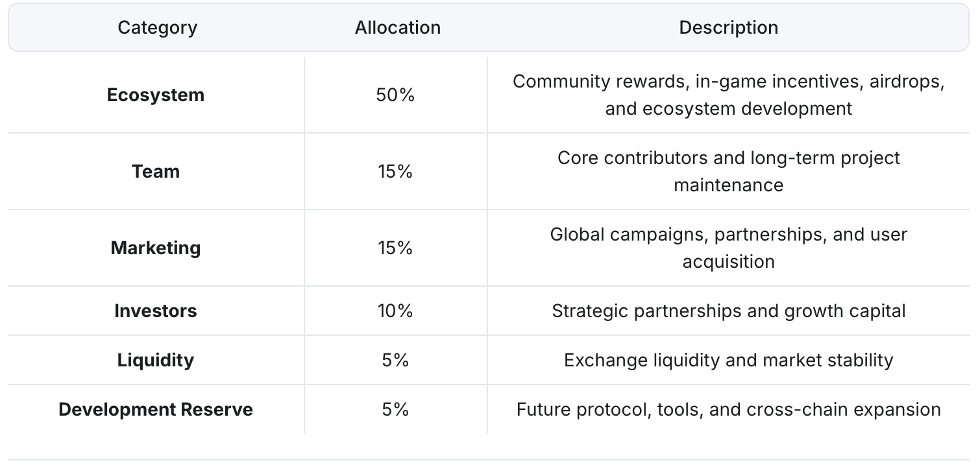
Task: Click the Team 15% allocation value
Action: (395, 172)
